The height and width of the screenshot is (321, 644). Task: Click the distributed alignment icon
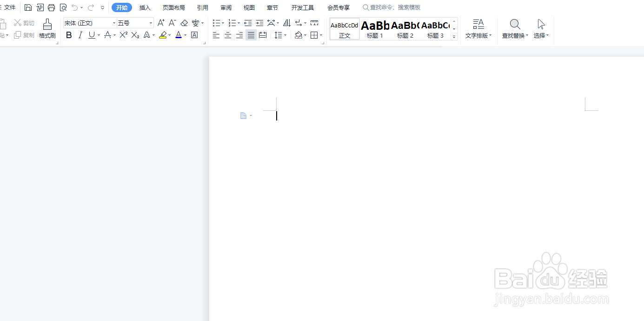coord(263,35)
